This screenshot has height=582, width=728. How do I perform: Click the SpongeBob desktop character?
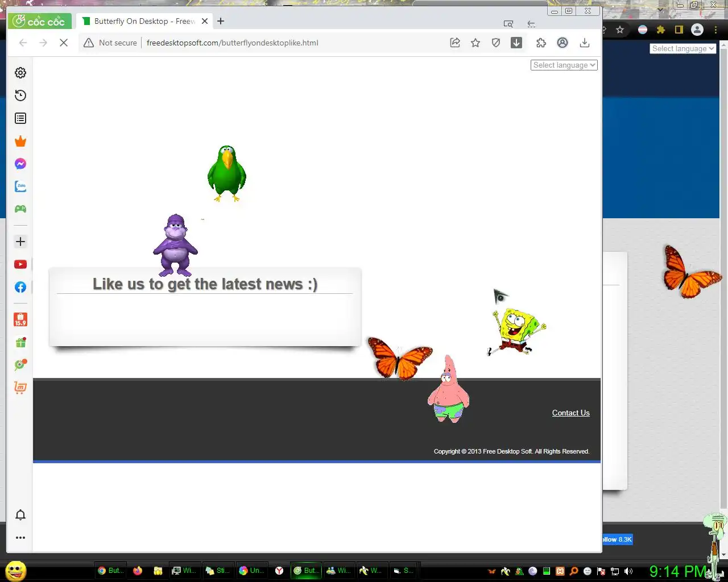(516, 331)
